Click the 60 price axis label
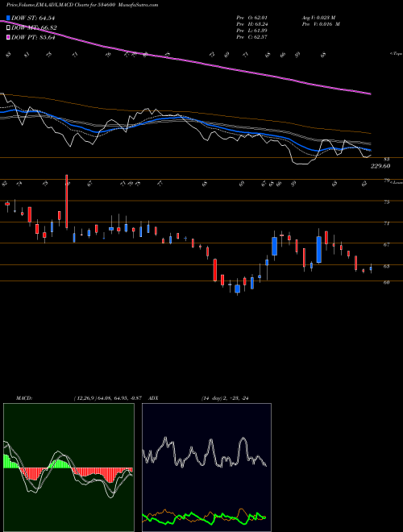 386,282
